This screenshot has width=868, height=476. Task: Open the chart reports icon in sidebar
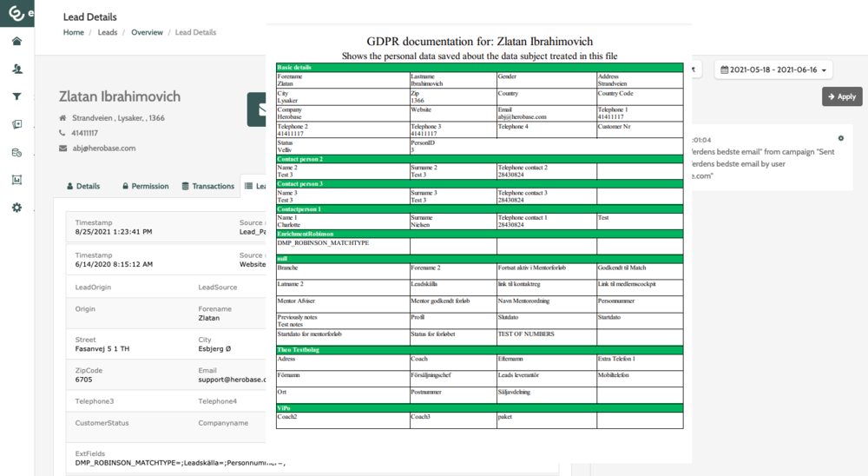point(16,180)
